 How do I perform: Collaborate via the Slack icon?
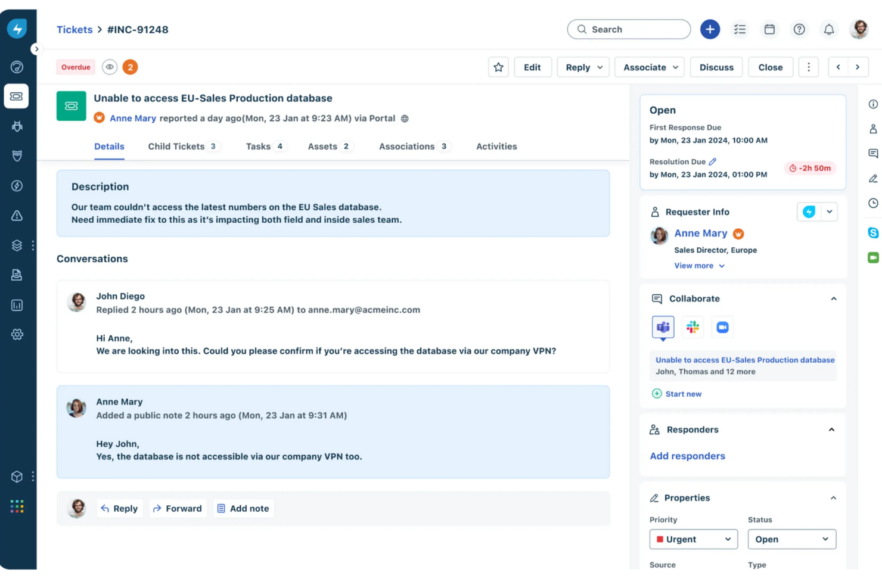(692, 326)
